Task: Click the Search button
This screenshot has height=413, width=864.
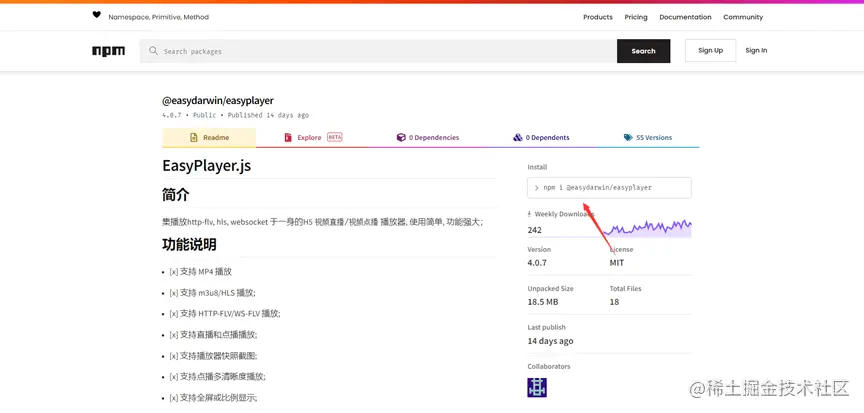Action: (x=644, y=51)
